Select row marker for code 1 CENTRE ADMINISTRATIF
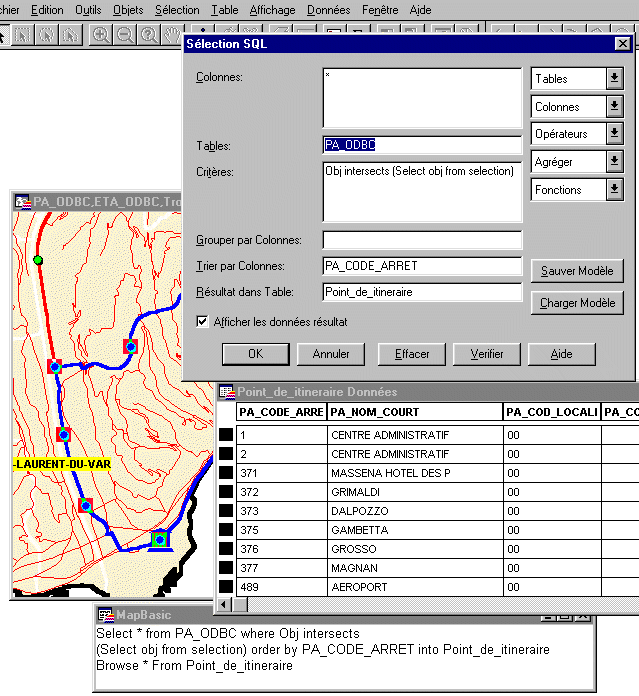The width and height of the screenshot is (639, 696). [x=226, y=435]
